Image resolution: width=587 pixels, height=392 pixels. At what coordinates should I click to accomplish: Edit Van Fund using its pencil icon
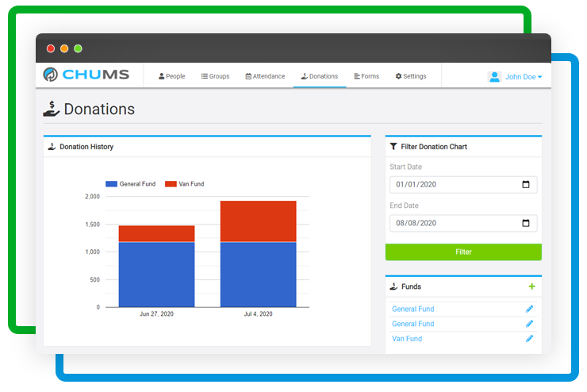[x=529, y=339]
